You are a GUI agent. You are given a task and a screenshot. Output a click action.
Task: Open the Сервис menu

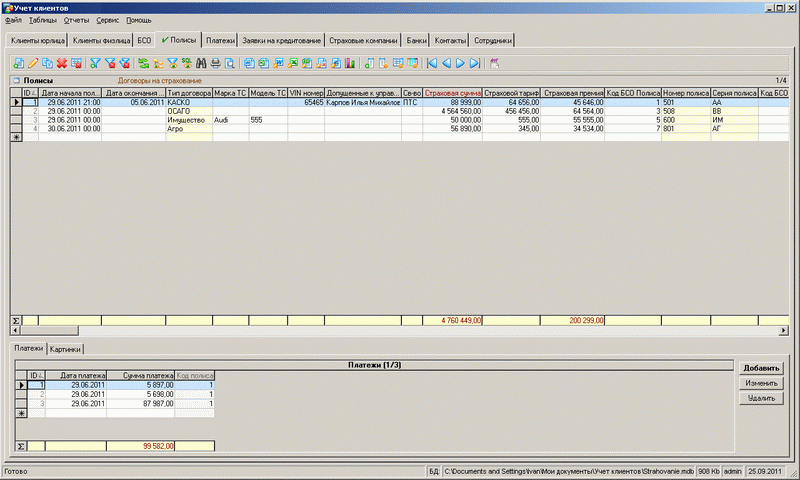coord(108,20)
